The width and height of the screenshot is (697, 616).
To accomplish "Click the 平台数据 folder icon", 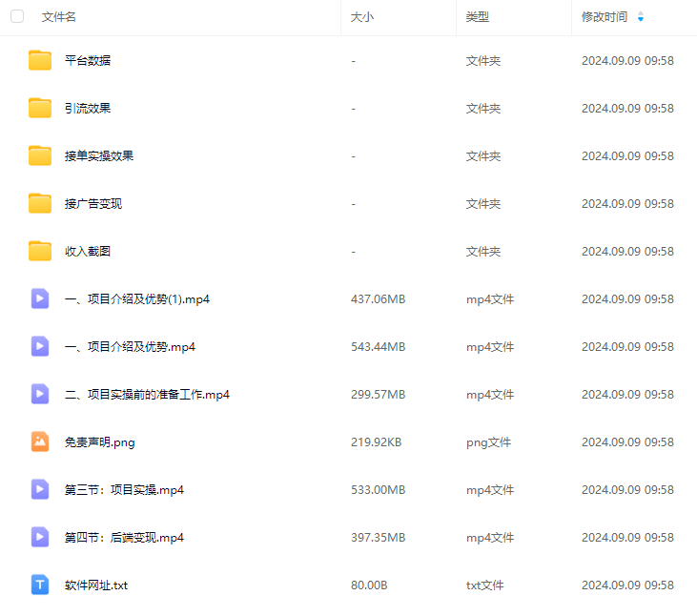I will [x=40, y=60].
